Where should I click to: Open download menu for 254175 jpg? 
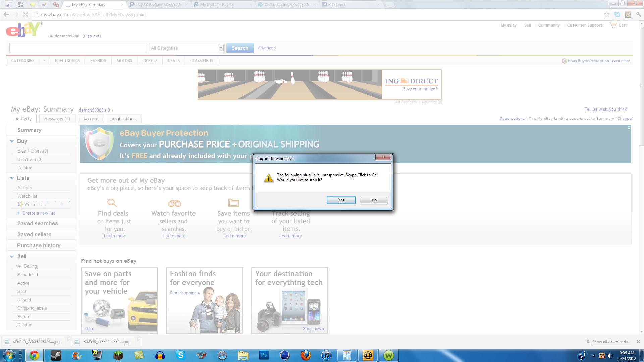click(68, 341)
